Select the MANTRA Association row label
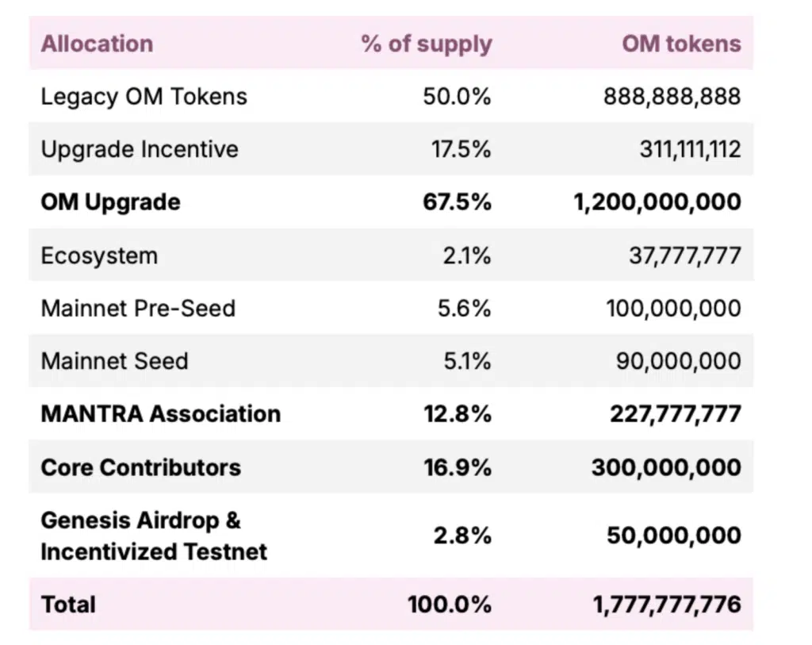The width and height of the screenshot is (812, 645). pos(160,413)
